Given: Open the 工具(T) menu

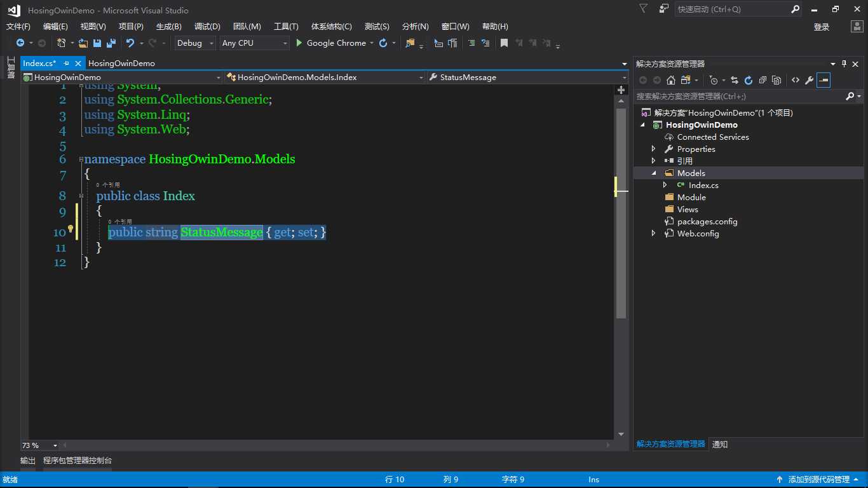Looking at the screenshot, I should pos(286,27).
